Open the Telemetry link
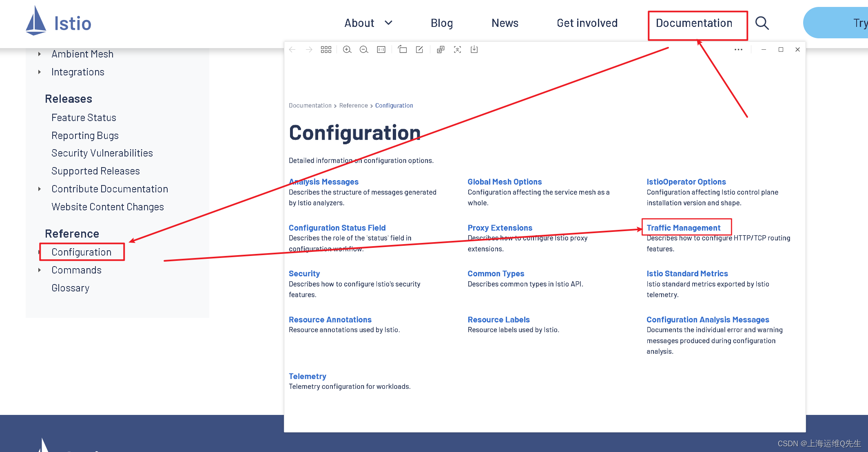Viewport: 868px width, 452px height. [x=308, y=376]
